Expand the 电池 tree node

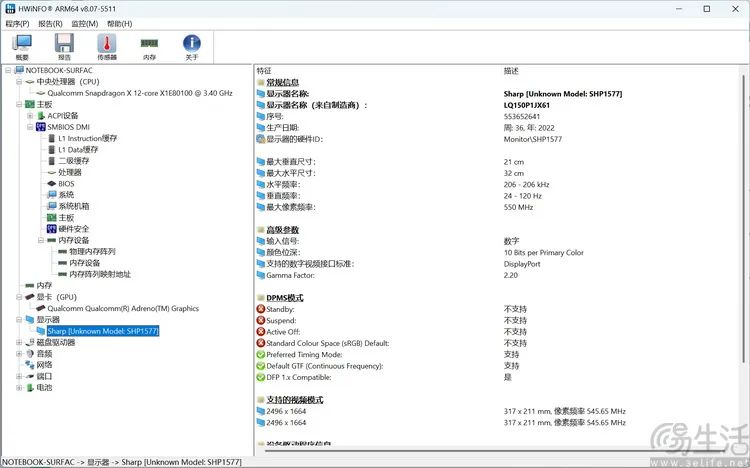[18, 387]
